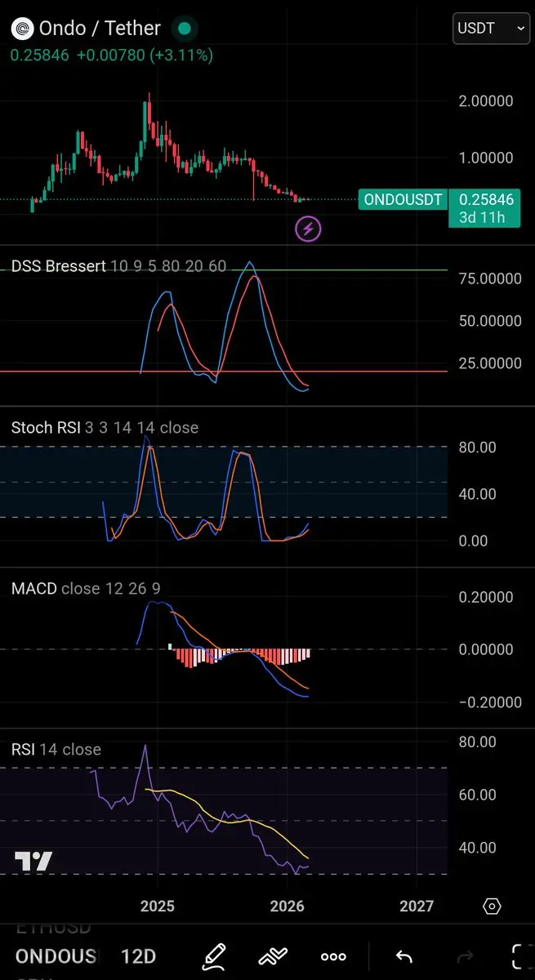Image resolution: width=535 pixels, height=980 pixels.
Task: Click the 2026 time axis label
Action: click(x=287, y=906)
